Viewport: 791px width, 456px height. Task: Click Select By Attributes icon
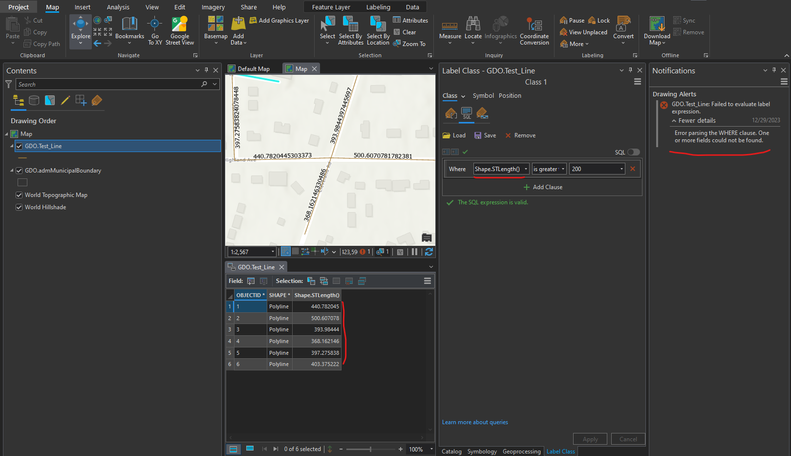click(x=351, y=27)
